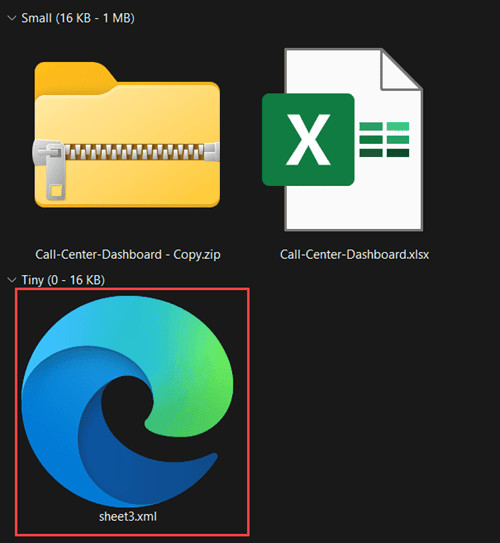Viewport: 500px width, 543px height.
Task: Click the file name Call-Center-Dashboard.xlsx
Action: [354, 255]
